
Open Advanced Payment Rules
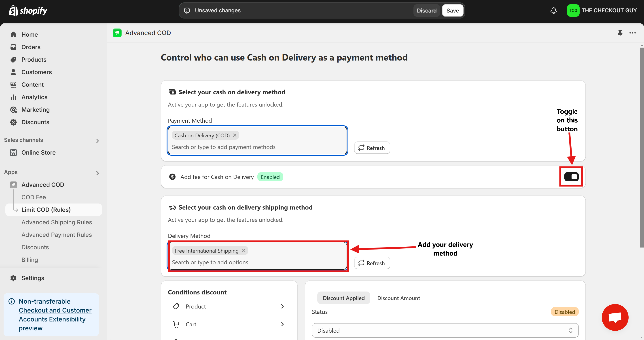57,235
